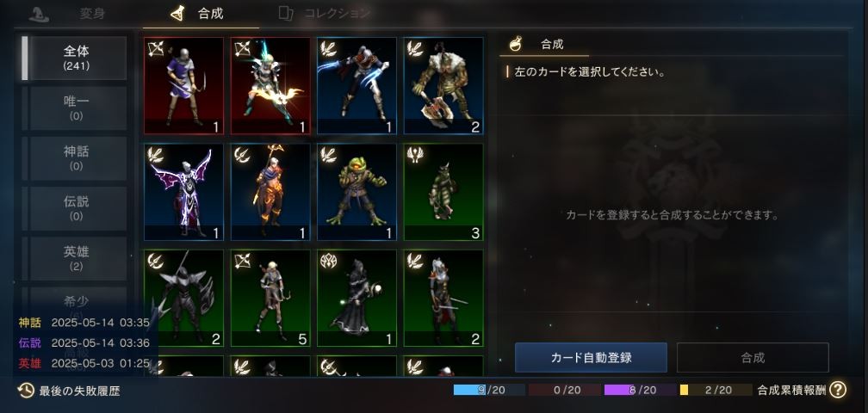868x413 pixels.
Task: Open the 最後の失敗履歴 clock icon
Action: tap(26, 391)
